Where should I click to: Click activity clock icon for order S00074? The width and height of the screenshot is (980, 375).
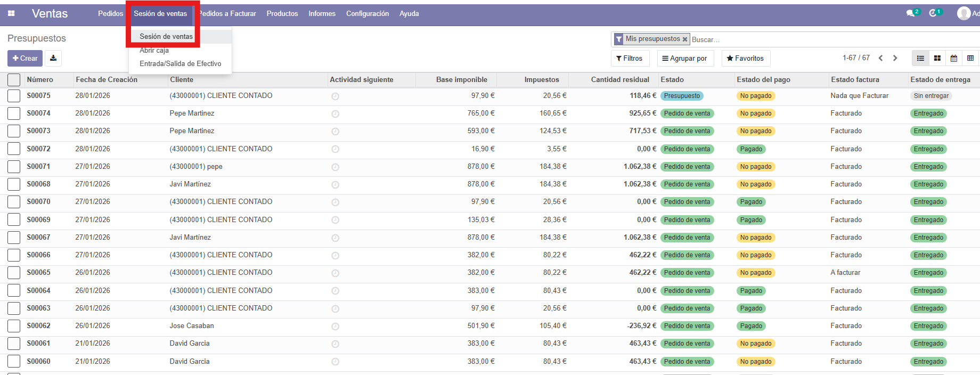click(x=335, y=114)
